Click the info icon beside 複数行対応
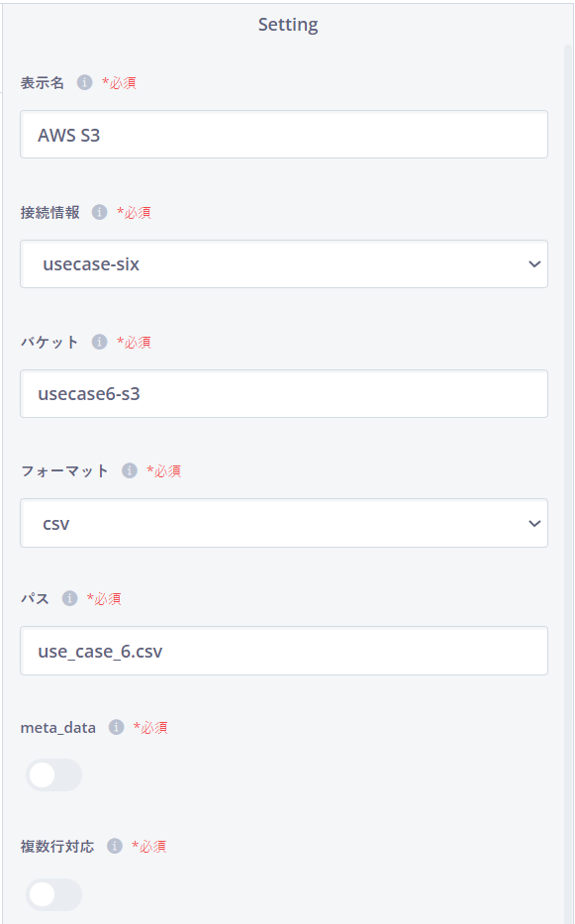 [x=114, y=846]
